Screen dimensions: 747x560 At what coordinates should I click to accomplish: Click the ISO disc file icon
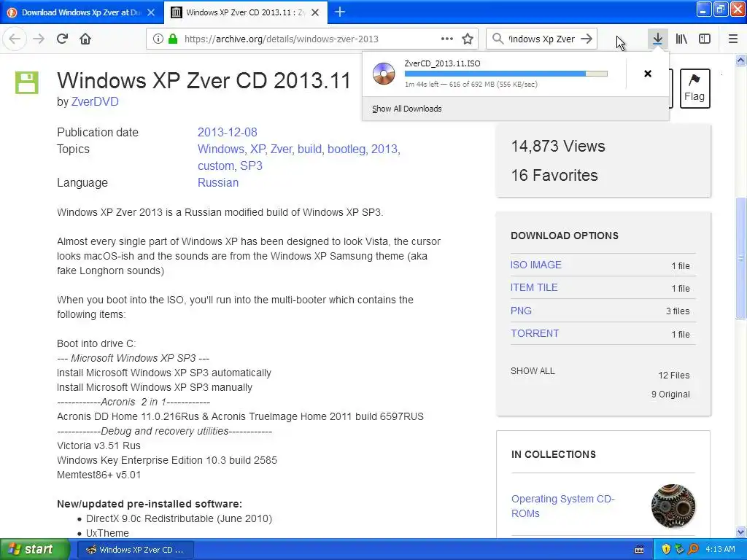tap(384, 74)
